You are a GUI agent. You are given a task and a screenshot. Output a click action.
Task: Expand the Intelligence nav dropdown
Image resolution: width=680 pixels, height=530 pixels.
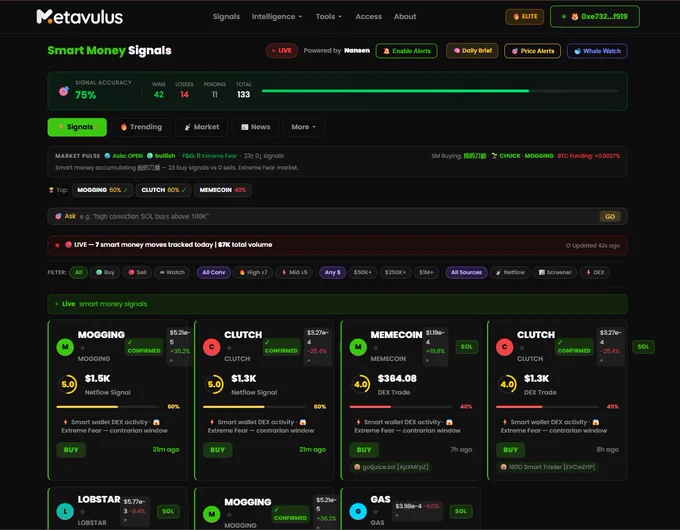click(277, 16)
